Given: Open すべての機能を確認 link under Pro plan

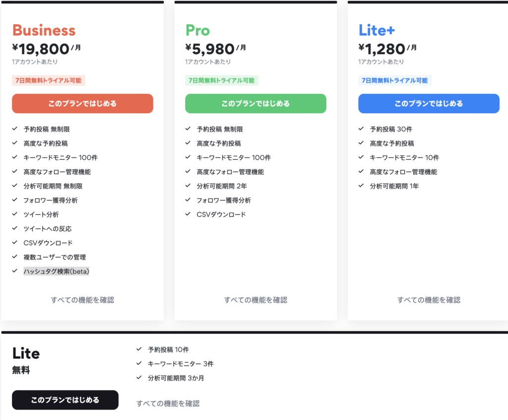Looking at the screenshot, I should click(x=255, y=300).
